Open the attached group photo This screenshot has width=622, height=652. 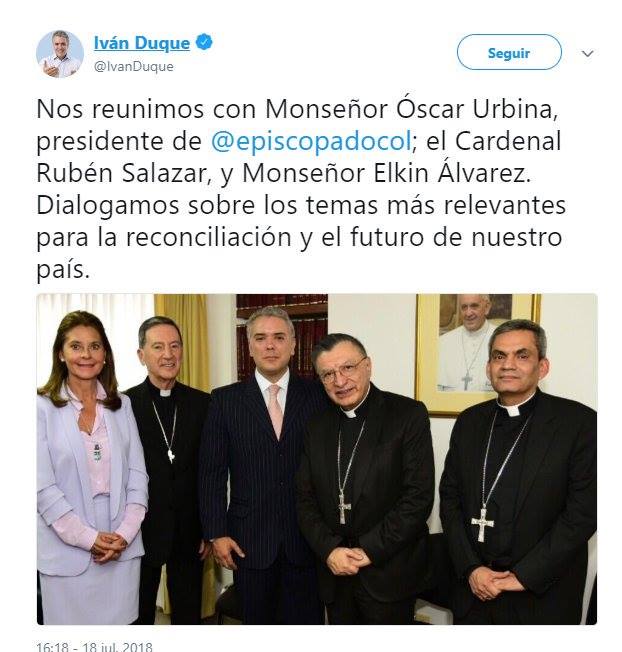(x=317, y=459)
